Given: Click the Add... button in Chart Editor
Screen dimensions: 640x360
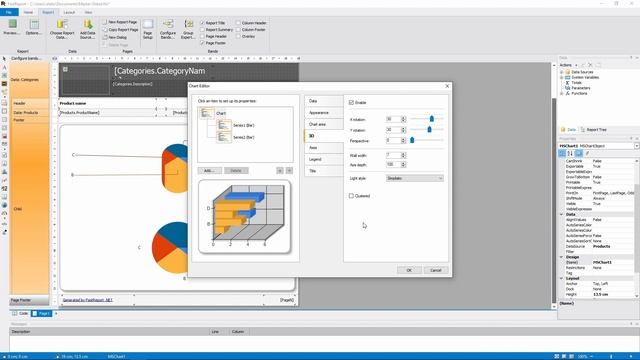Looking at the screenshot, I should [x=210, y=171].
